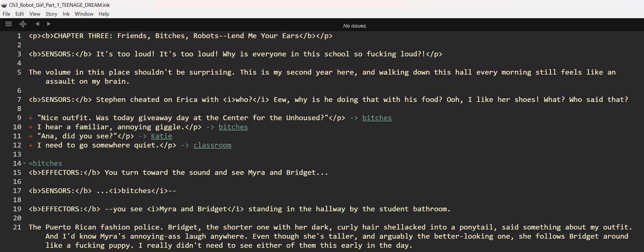Image resolution: width=644 pixels, height=252 pixels.
Task: Open the Edit menu
Action: point(20,14)
